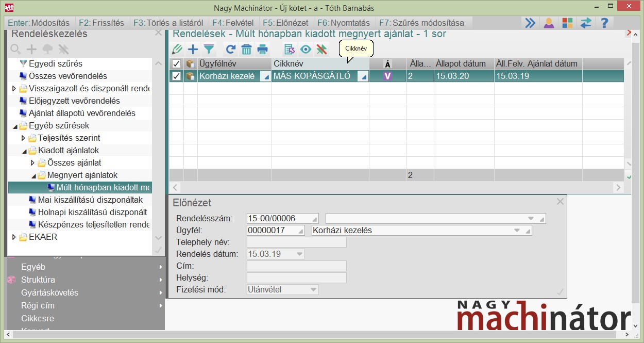
Task: Uncheck the Korházi kezelé row checkbox
Action: pyautogui.click(x=176, y=76)
